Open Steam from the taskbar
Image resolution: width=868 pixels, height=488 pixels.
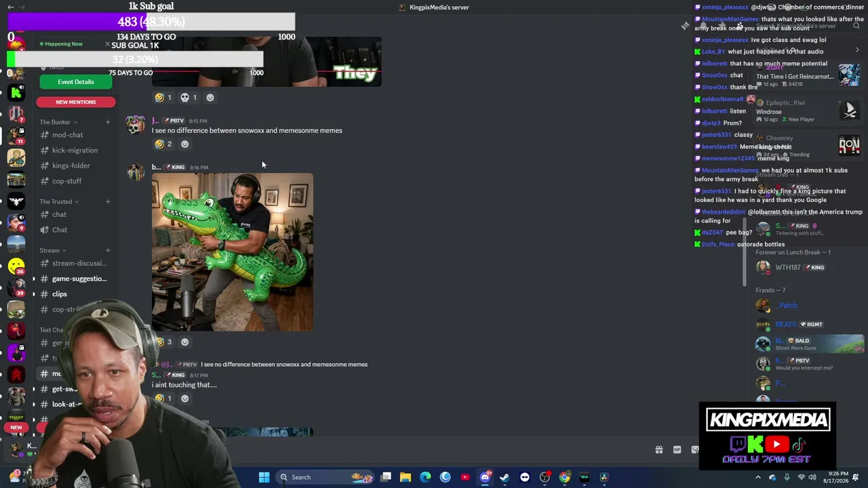tap(505, 477)
